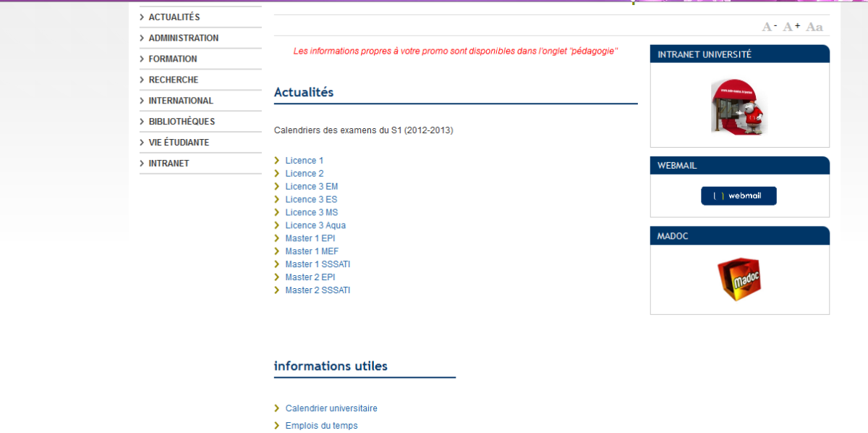Open the Master 1 EPI link
The height and width of the screenshot is (433, 868).
(x=310, y=239)
